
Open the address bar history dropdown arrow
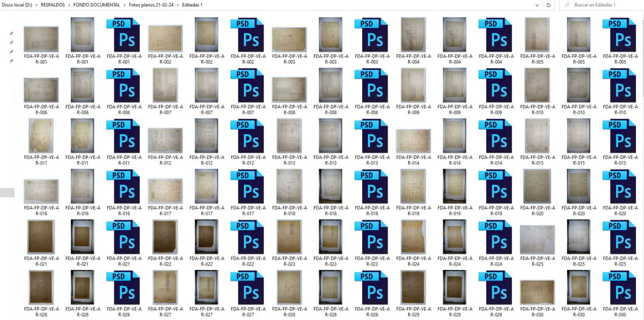tap(537, 5)
